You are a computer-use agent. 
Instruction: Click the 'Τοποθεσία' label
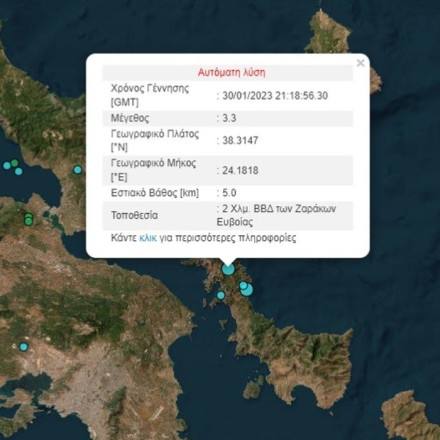tap(134, 215)
